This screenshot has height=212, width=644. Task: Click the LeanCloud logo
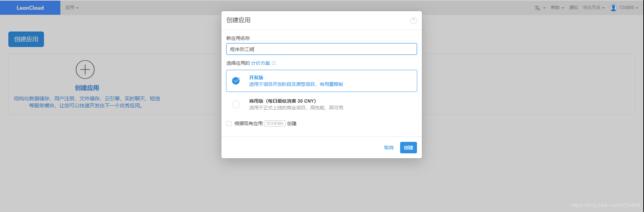point(30,7)
